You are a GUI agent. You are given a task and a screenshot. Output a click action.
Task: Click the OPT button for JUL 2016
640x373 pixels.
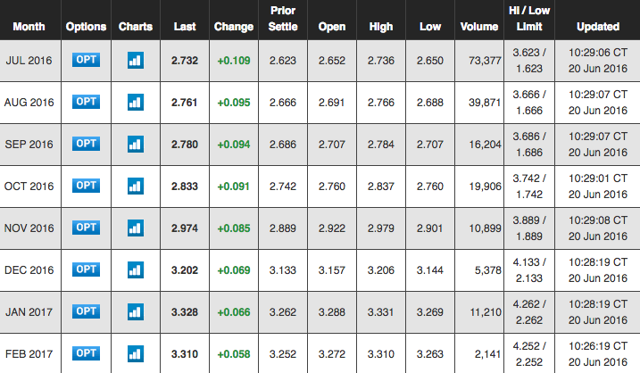[x=86, y=60]
